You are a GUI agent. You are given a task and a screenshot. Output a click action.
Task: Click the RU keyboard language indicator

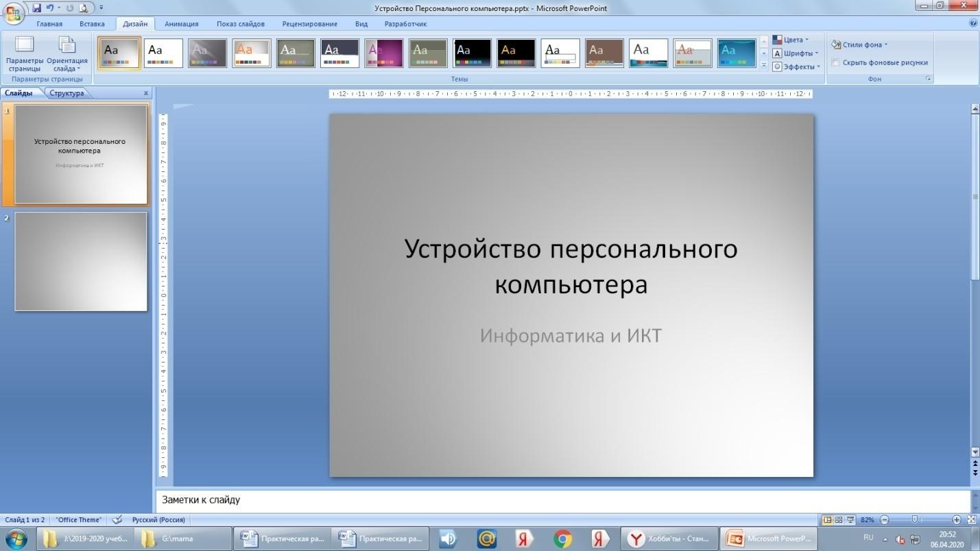point(868,537)
